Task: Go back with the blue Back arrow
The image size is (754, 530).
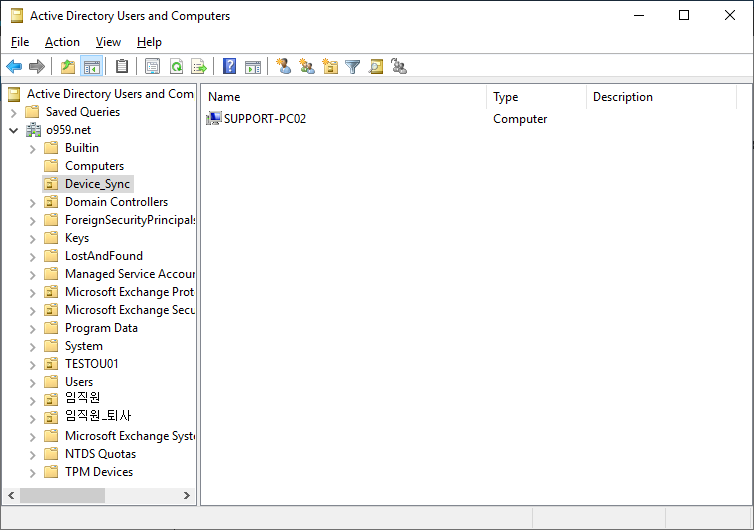Action: tap(14, 66)
